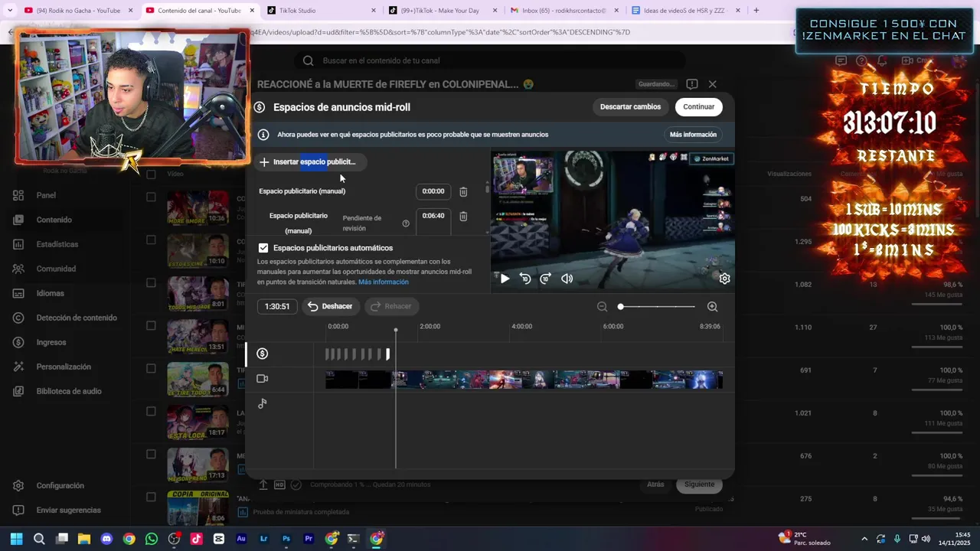Click the 0:00:00 ad time field
980x551 pixels.
tap(433, 191)
